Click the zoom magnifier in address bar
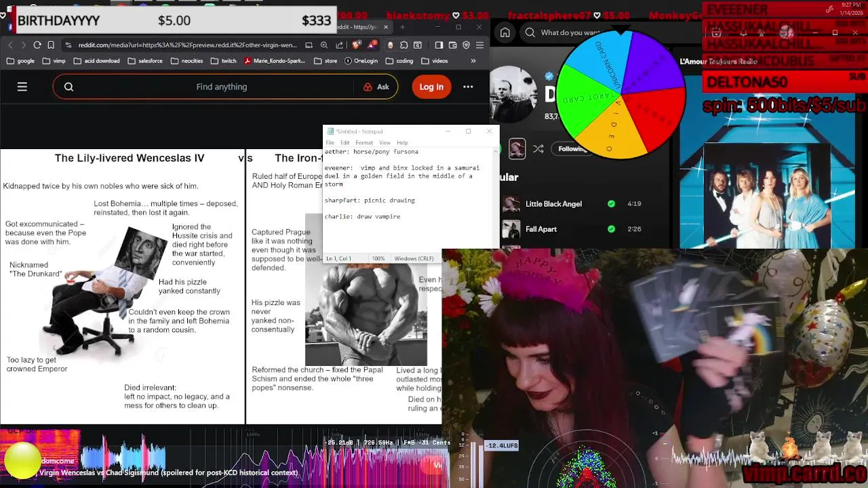This screenshot has width=868, height=488. 324,45
